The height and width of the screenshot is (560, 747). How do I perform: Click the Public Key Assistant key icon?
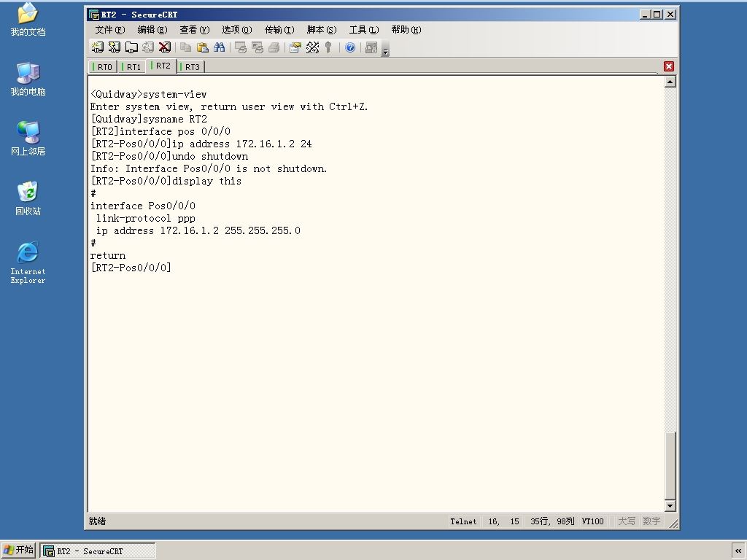(328, 47)
